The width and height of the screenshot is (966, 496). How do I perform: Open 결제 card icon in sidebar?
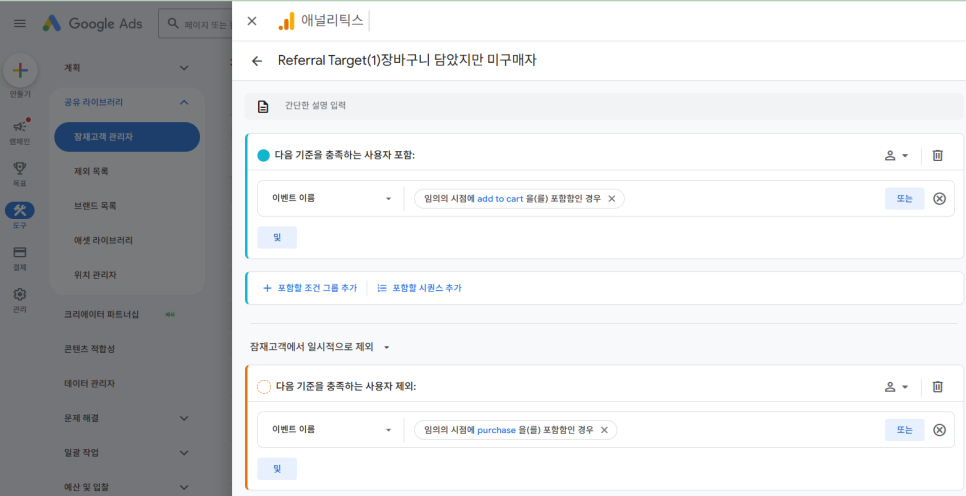[x=20, y=252]
